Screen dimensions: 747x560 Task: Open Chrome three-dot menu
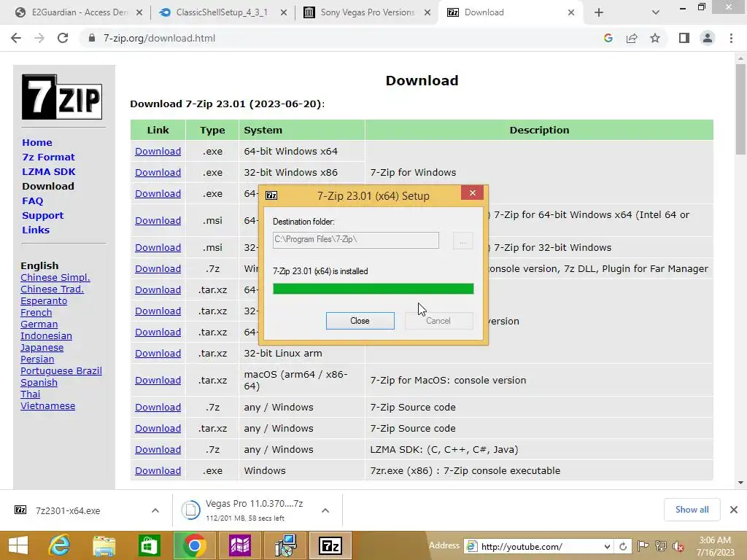pos(731,38)
